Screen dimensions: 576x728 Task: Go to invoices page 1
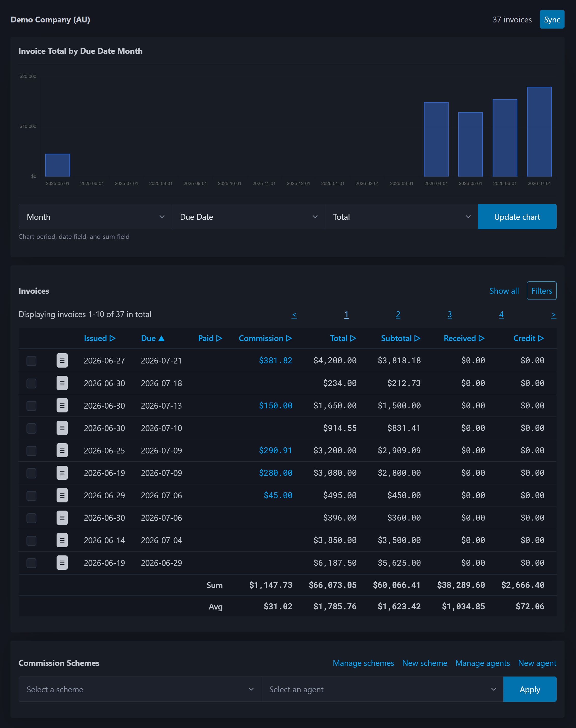tap(346, 314)
